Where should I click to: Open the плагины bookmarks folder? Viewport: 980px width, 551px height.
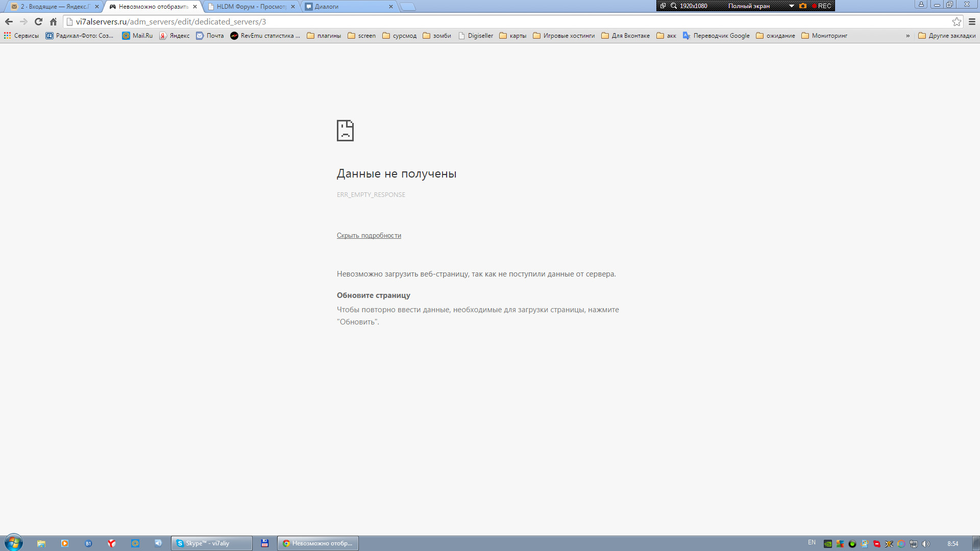[324, 36]
